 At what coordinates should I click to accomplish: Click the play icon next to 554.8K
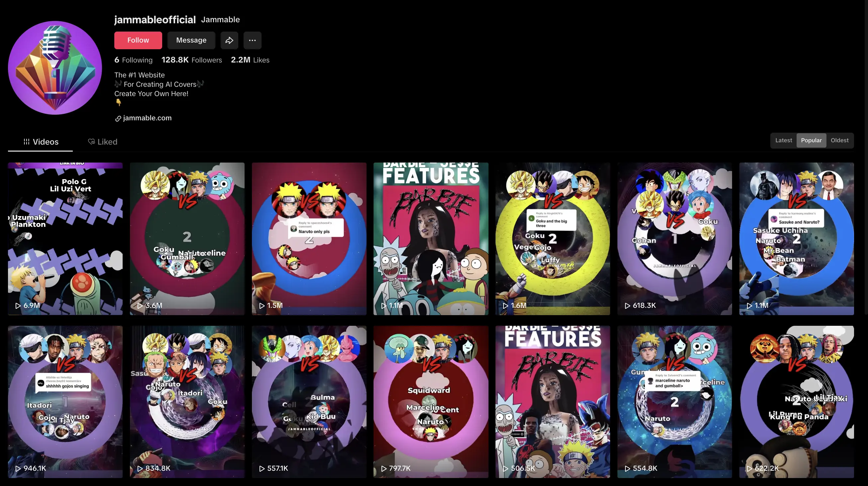click(627, 468)
